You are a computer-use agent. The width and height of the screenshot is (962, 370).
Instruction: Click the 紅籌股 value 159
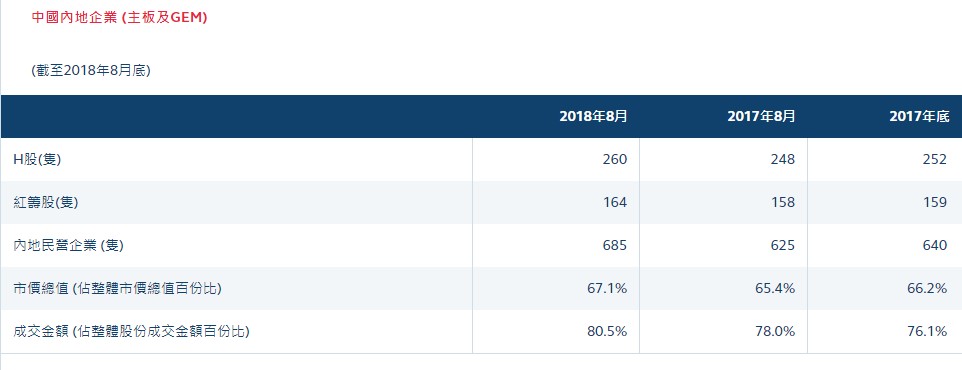tap(935, 202)
